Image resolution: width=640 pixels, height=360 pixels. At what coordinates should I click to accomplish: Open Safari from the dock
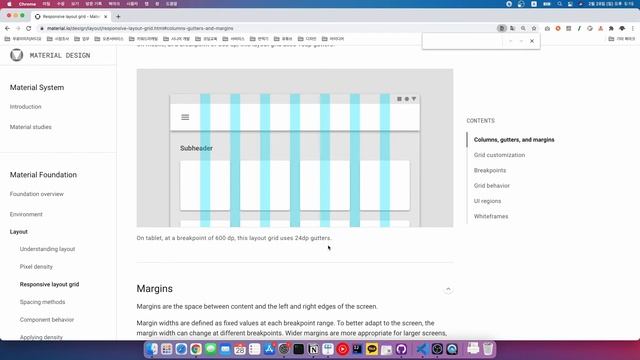tap(181, 349)
